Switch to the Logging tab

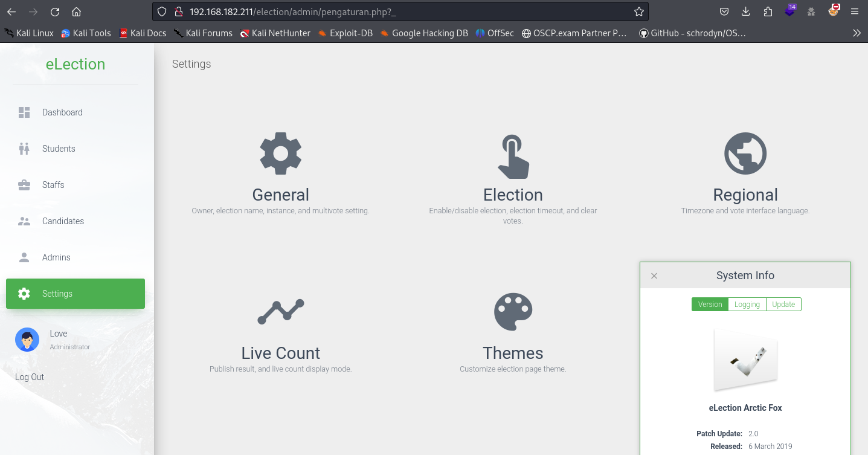747,305
